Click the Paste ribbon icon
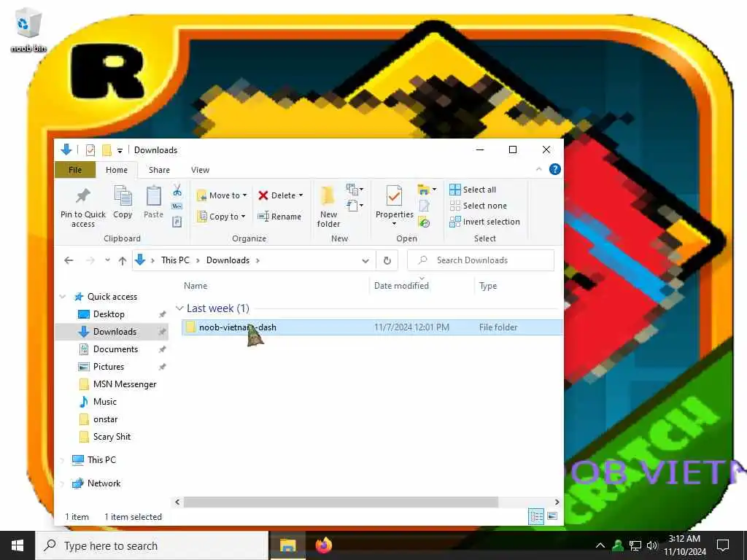Screen dimensions: 747x560 pyautogui.click(x=153, y=203)
